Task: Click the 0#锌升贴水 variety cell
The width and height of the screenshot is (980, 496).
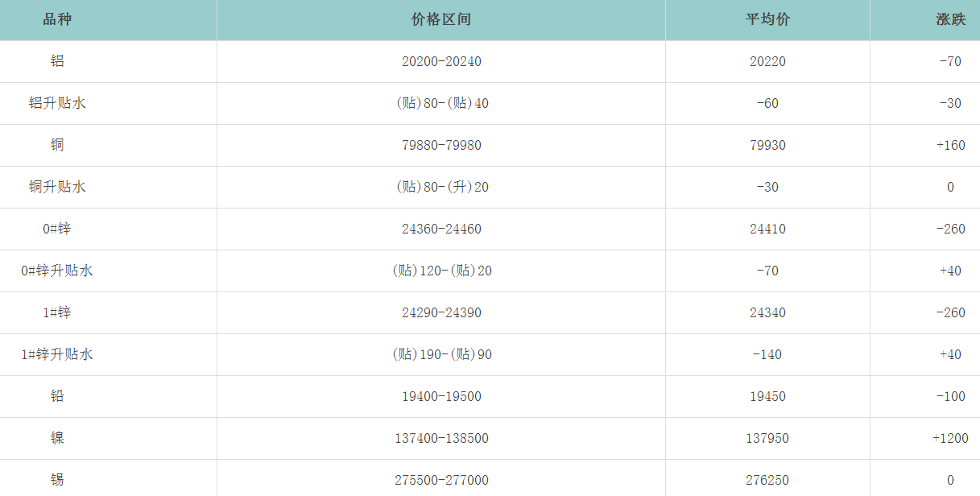Action: [x=57, y=271]
